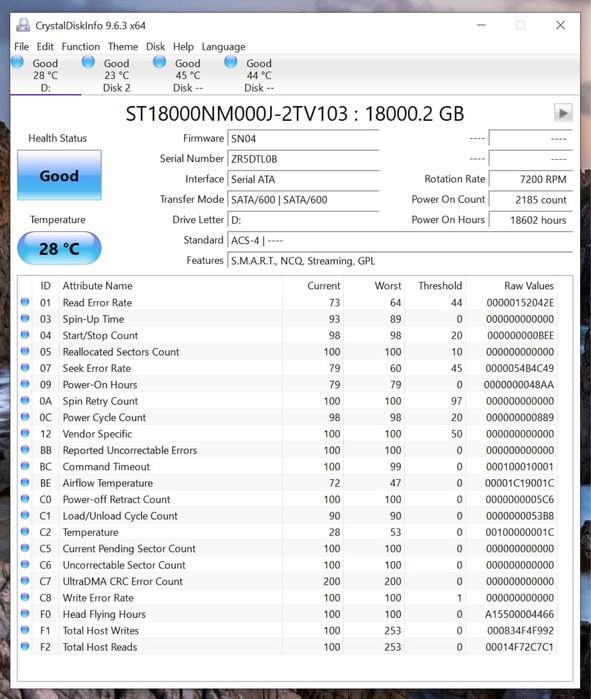Click the ID column header
The width and height of the screenshot is (591, 699).
[45, 286]
